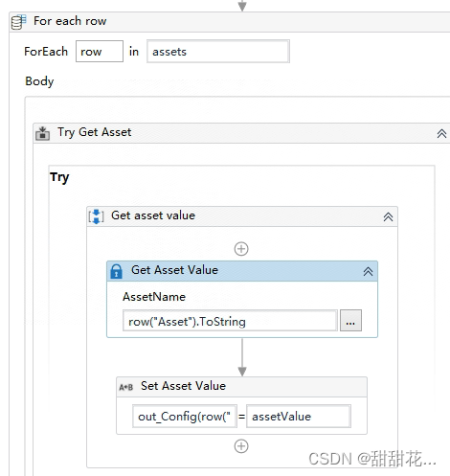Edit the assetValue assign value field

299,416
